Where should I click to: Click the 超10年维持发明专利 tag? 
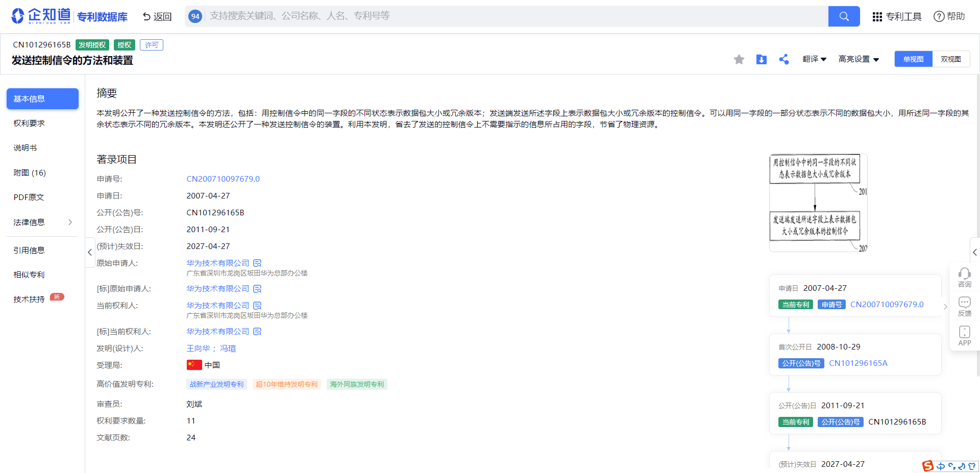click(x=286, y=384)
